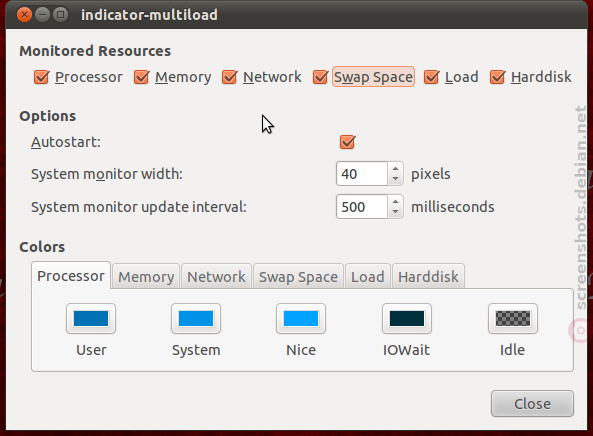Open the IOWait color swatch
593x436 pixels.
click(x=407, y=318)
